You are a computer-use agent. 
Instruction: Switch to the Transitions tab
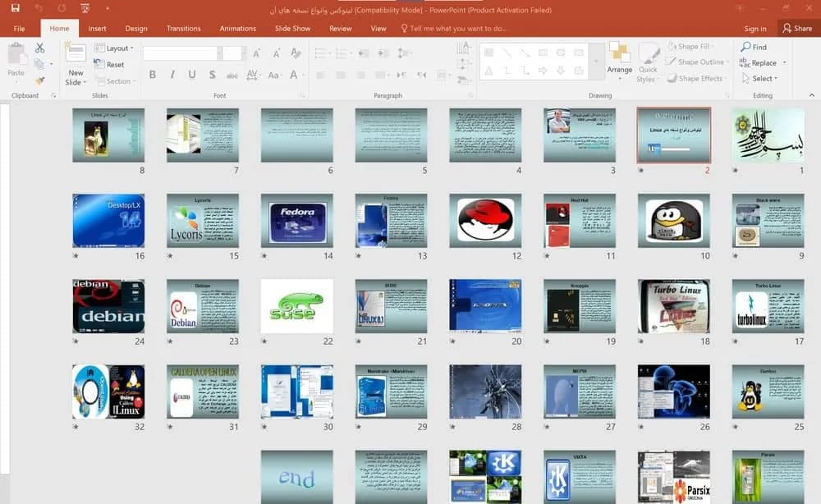(x=183, y=28)
